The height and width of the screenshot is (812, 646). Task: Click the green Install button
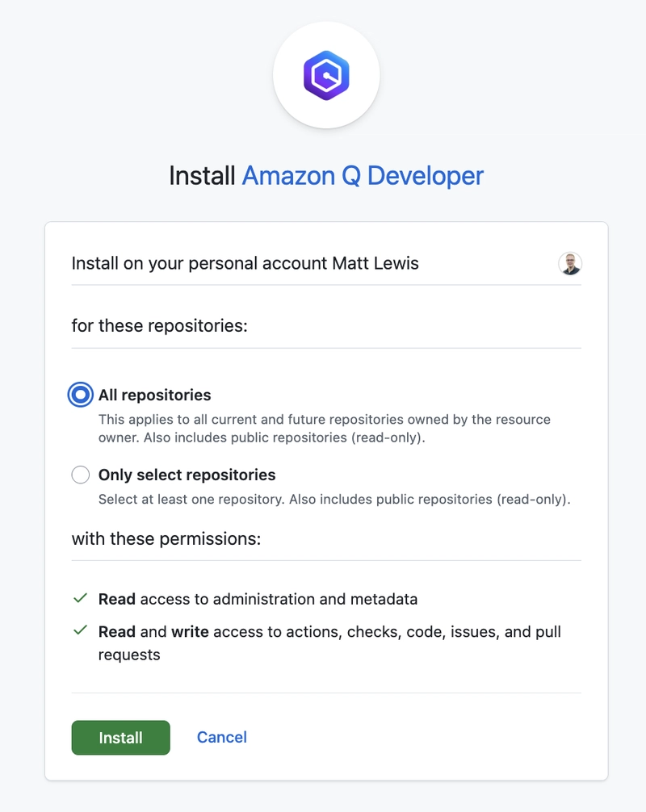point(120,738)
